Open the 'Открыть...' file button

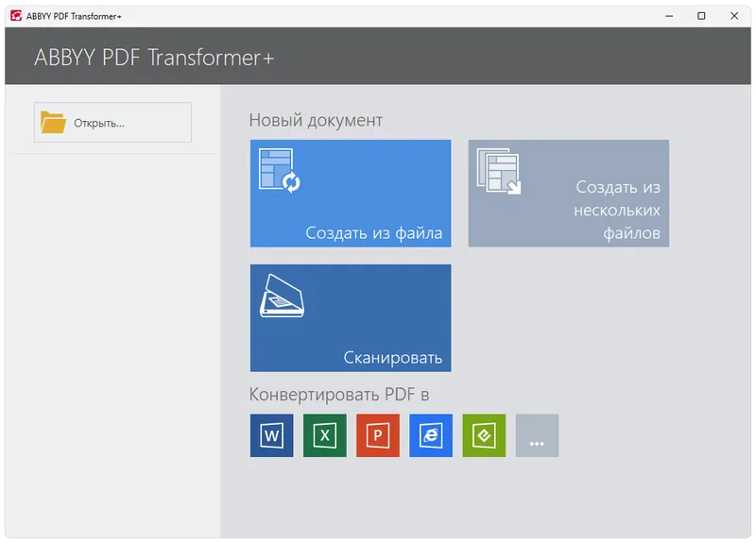click(112, 123)
